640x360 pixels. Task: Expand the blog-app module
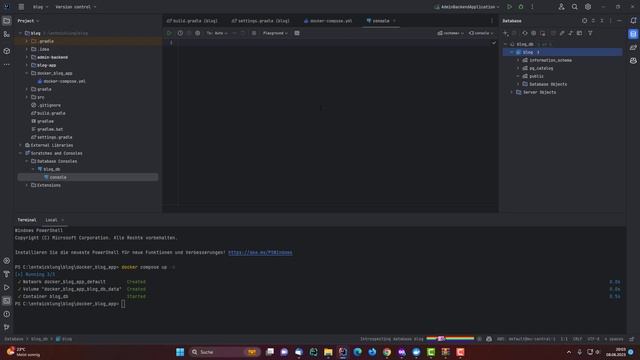click(27, 65)
